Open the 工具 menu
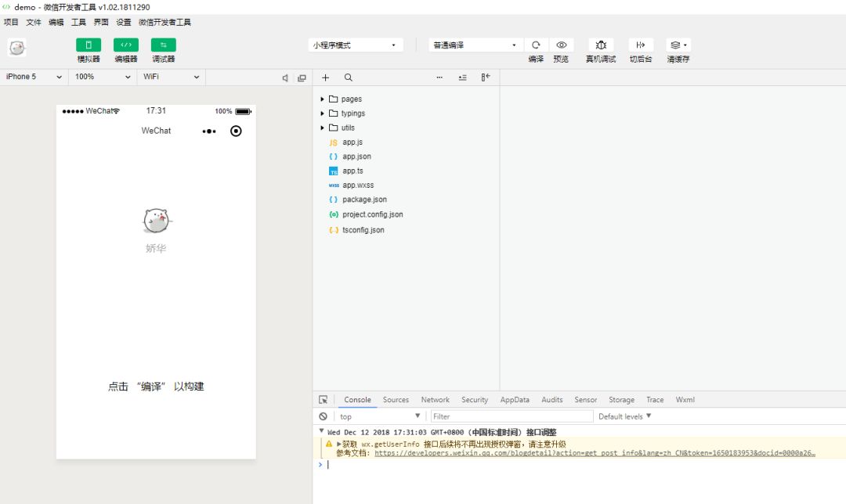 pyautogui.click(x=79, y=22)
